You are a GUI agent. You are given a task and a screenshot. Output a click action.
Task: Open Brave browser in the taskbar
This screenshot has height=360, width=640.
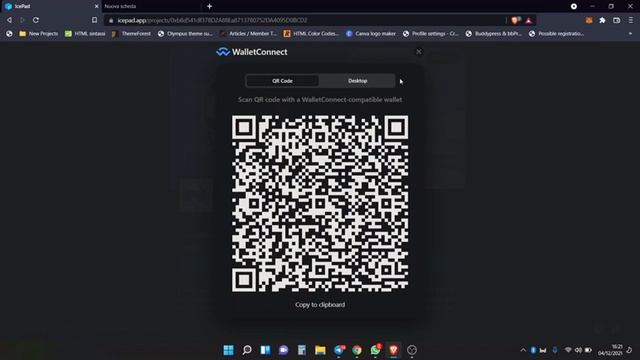(x=393, y=350)
